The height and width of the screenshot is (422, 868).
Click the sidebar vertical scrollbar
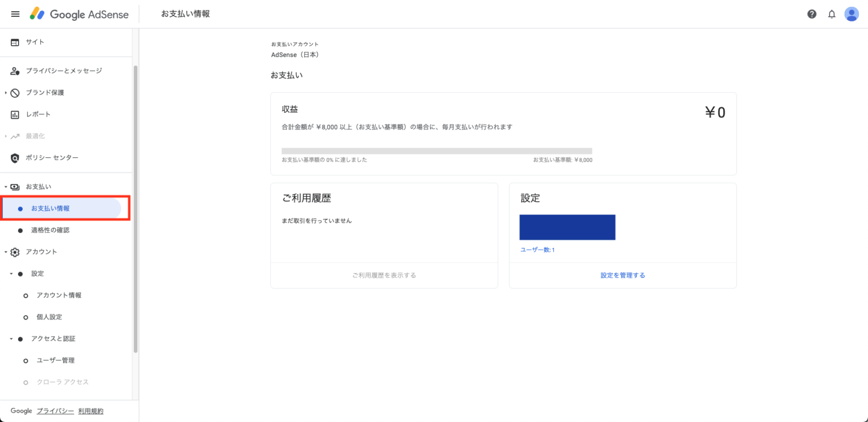136,209
